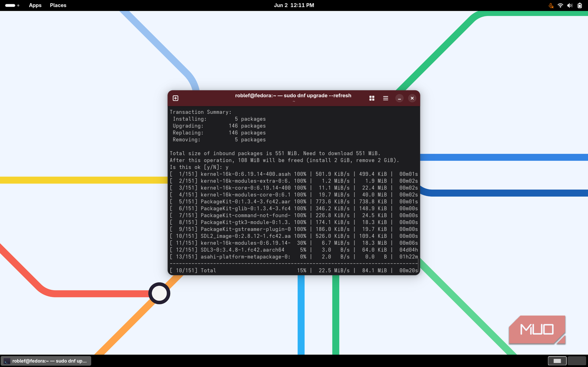Click the '[ 10/151] Total' progress line
The width and height of the screenshot is (588, 367).
pos(294,271)
